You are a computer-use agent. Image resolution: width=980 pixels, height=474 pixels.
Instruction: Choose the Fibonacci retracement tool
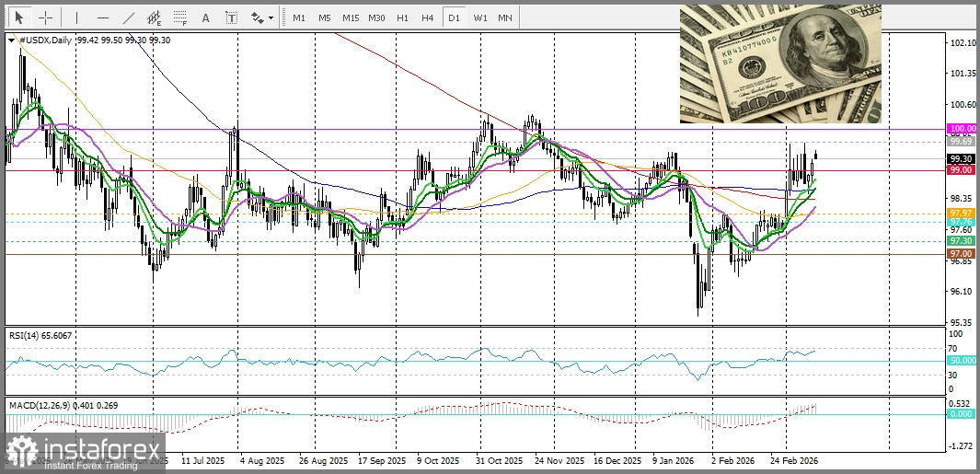[180, 17]
